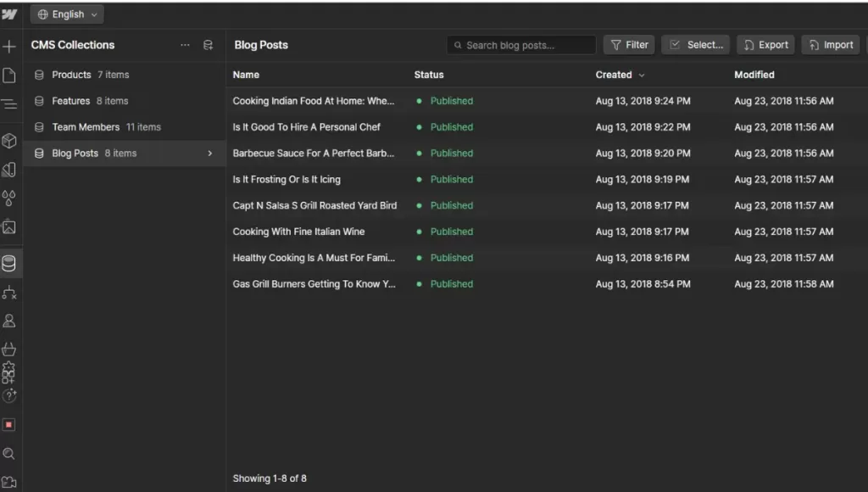Open the Style selectors droplets icon
The width and height of the screenshot is (868, 492).
[x=8, y=198]
